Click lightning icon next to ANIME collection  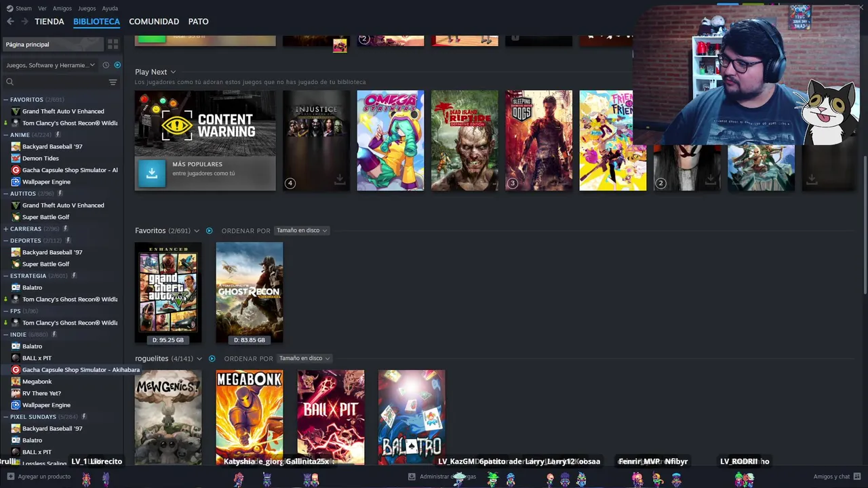(x=58, y=135)
